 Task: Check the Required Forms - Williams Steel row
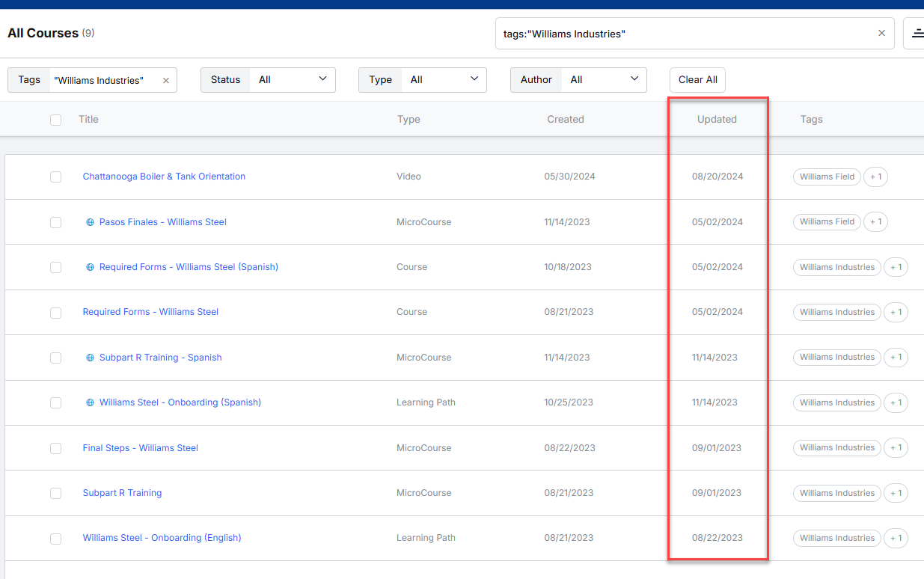pyautogui.click(x=55, y=313)
